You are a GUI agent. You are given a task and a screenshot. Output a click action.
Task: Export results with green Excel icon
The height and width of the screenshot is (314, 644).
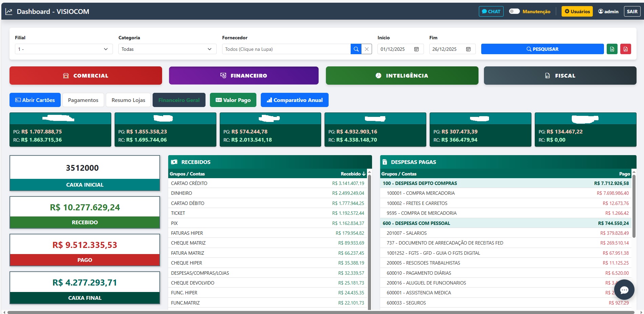(612, 49)
